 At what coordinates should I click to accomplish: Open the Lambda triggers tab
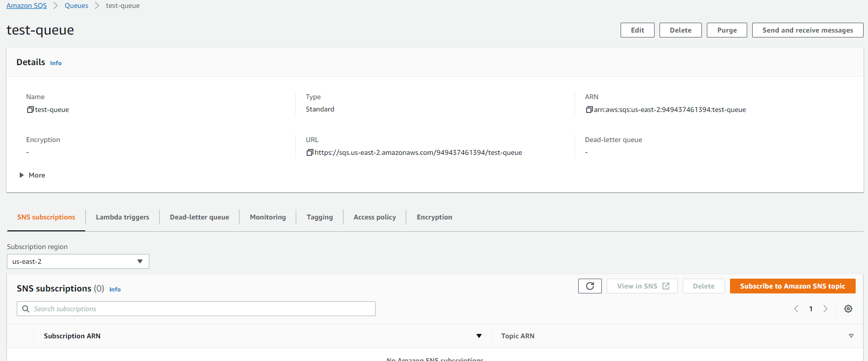pos(122,217)
